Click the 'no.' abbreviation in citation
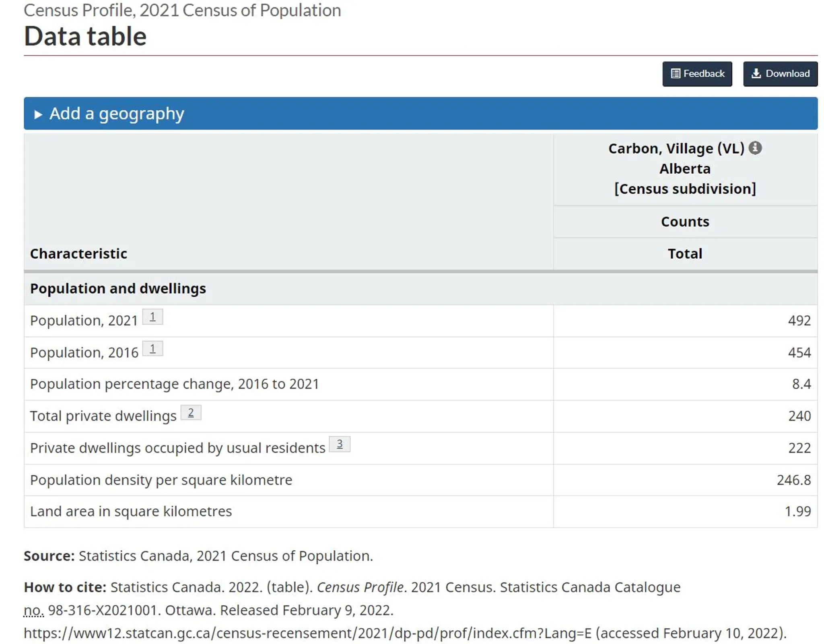Image resolution: width=824 pixels, height=644 pixels. pos(33,610)
